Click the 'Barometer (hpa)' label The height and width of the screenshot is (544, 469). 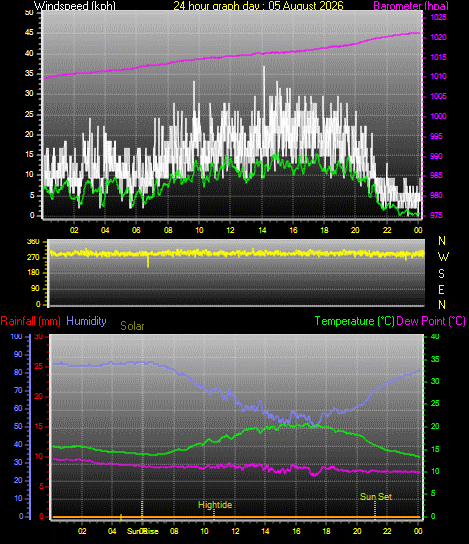(411, 6)
